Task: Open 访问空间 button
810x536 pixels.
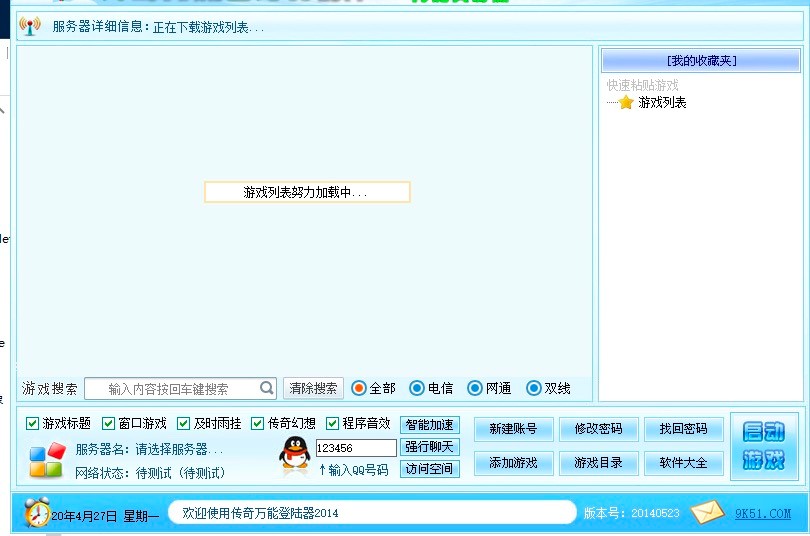Action: click(x=429, y=469)
